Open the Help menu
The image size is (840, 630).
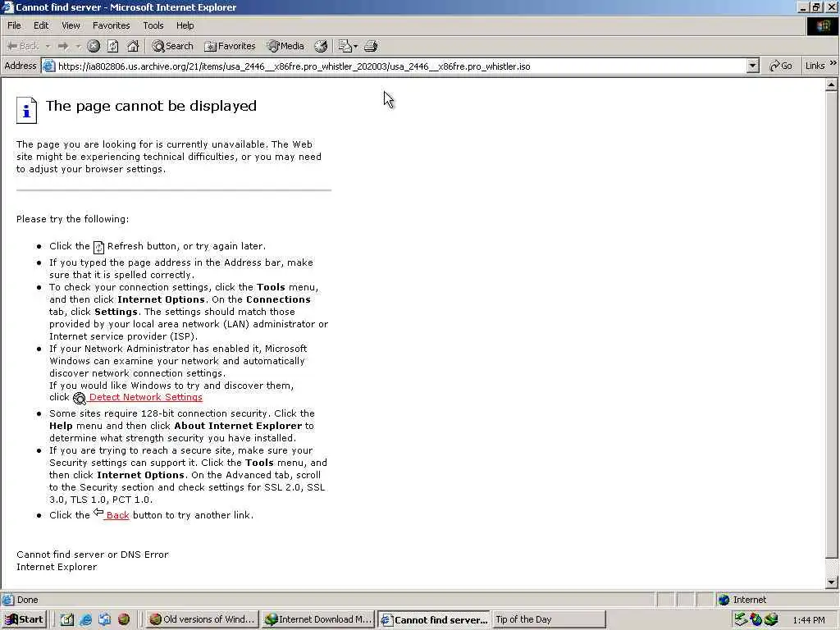(185, 25)
